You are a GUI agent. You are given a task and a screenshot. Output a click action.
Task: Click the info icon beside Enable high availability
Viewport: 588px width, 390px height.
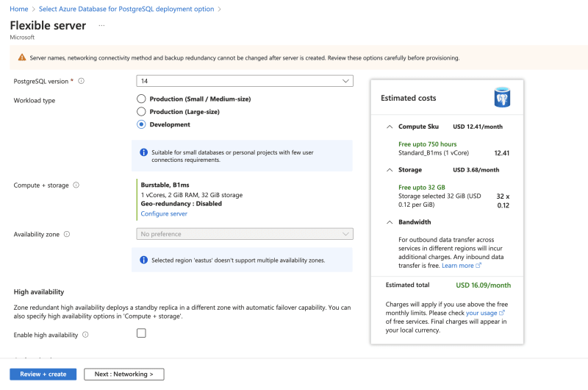(85, 335)
